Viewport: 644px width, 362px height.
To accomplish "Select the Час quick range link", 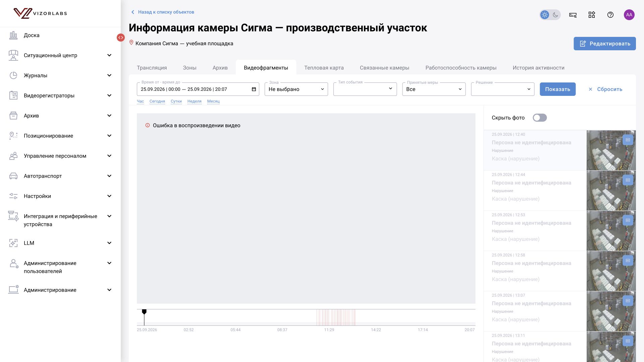I will click(140, 101).
